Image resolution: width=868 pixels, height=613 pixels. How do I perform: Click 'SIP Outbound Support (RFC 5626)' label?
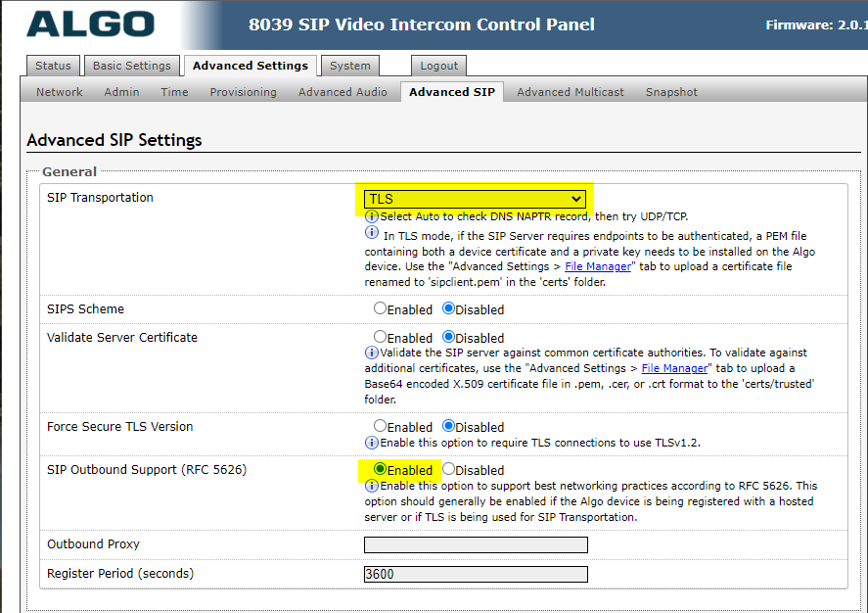tap(147, 470)
